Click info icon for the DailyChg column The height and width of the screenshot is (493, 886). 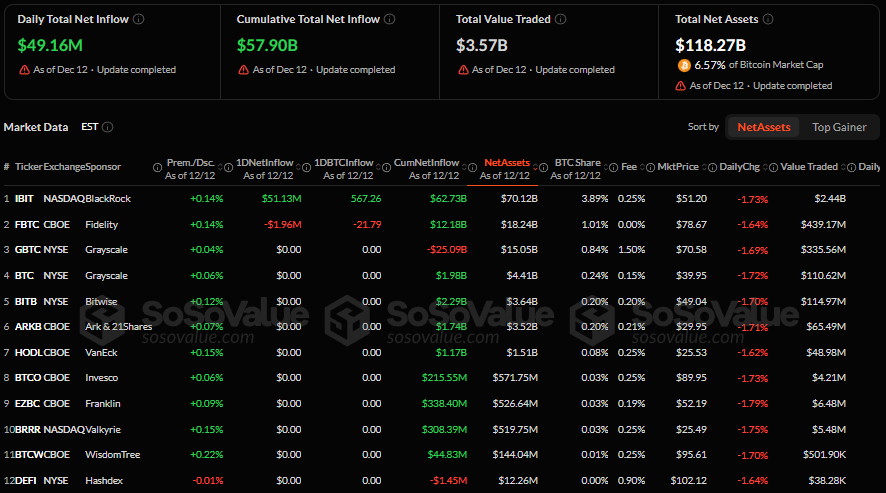tap(774, 167)
